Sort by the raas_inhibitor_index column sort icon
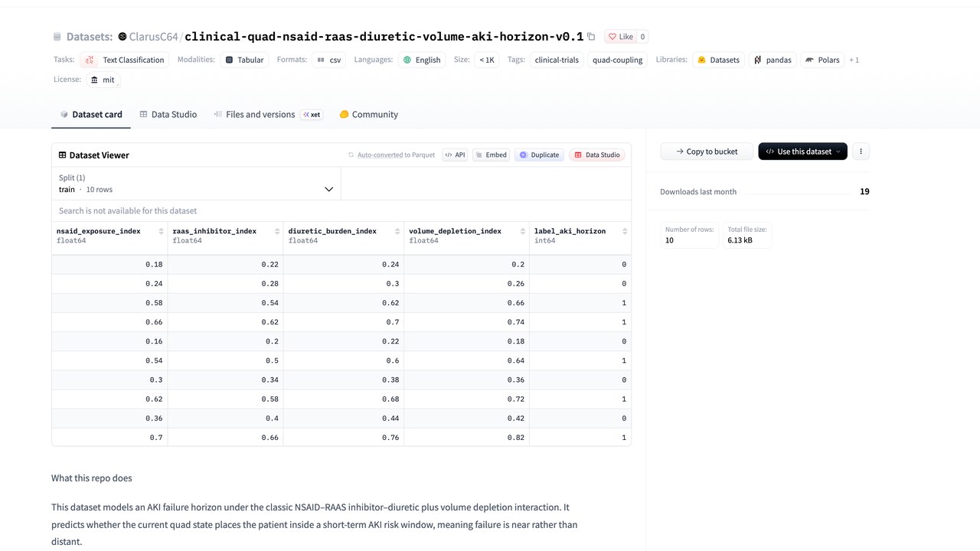Image resolution: width=980 pixels, height=551 pixels. tap(276, 231)
